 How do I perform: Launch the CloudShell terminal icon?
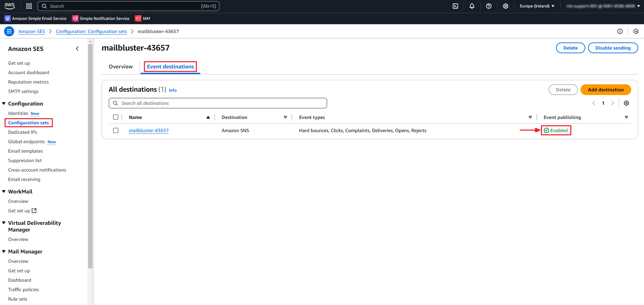tap(455, 6)
